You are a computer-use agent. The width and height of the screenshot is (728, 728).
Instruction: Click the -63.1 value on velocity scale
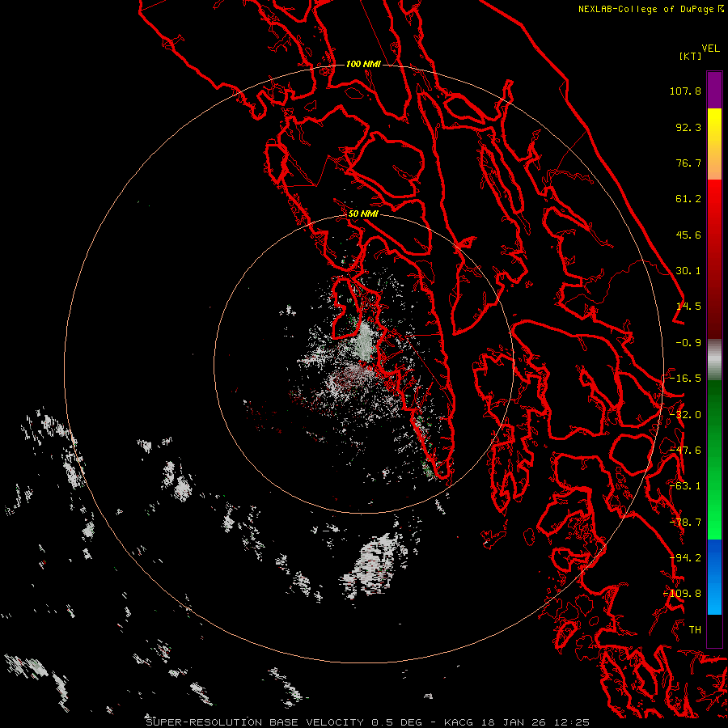tap(685, 486)
